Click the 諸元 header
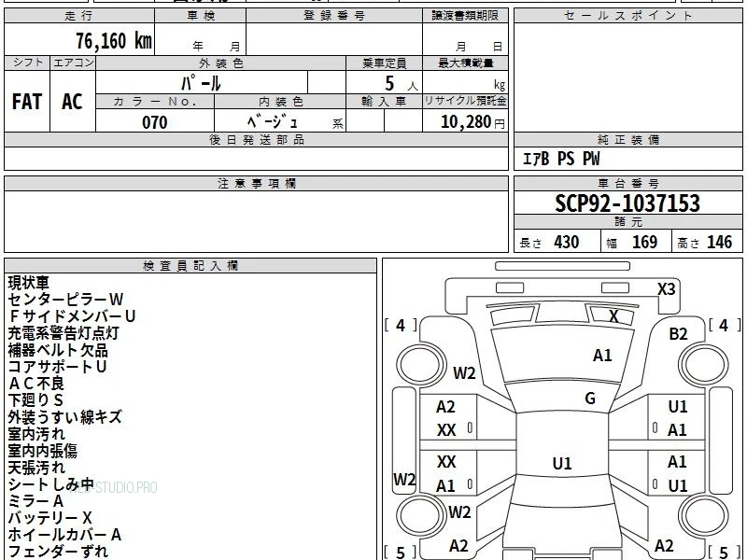The height and width of the screenshot is (560, 747). 627,221
